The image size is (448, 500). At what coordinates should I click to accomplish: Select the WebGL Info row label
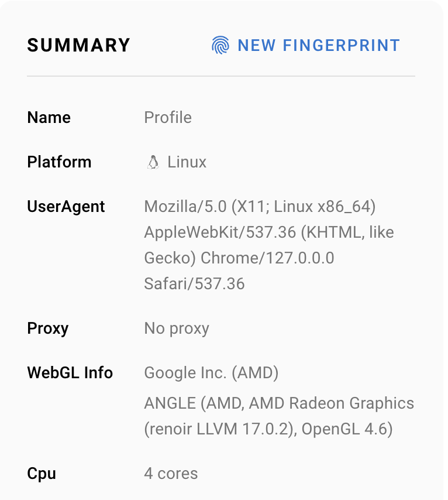(x=70, y=373)
